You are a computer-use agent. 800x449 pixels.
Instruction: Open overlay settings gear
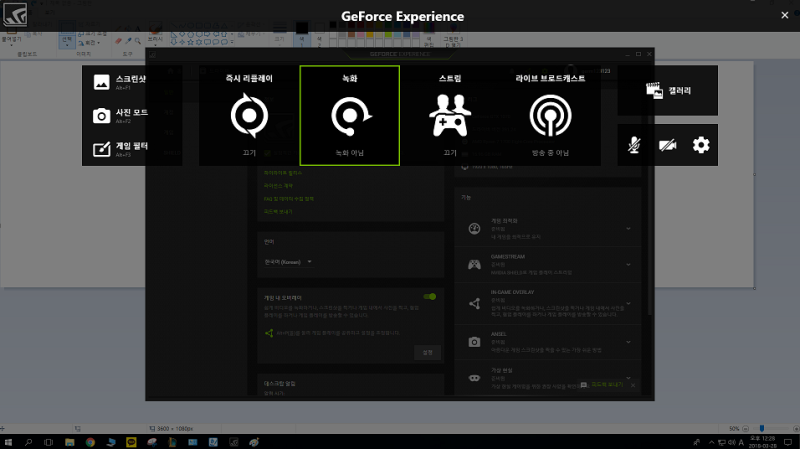tap(701, 145)
